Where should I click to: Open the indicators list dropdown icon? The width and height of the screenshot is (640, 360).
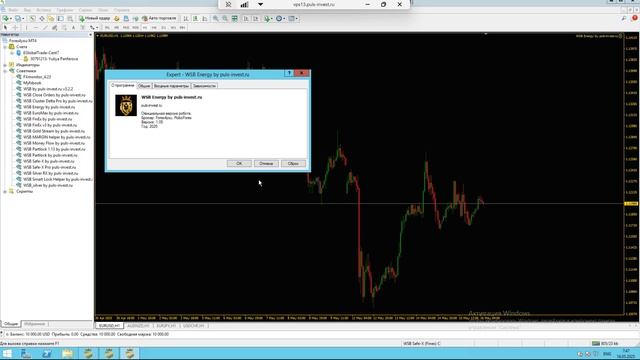coord(268,18)
